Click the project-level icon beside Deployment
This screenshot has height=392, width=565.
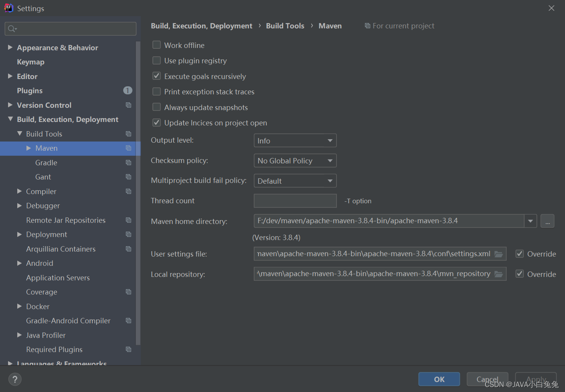click(x=129, y=234)
